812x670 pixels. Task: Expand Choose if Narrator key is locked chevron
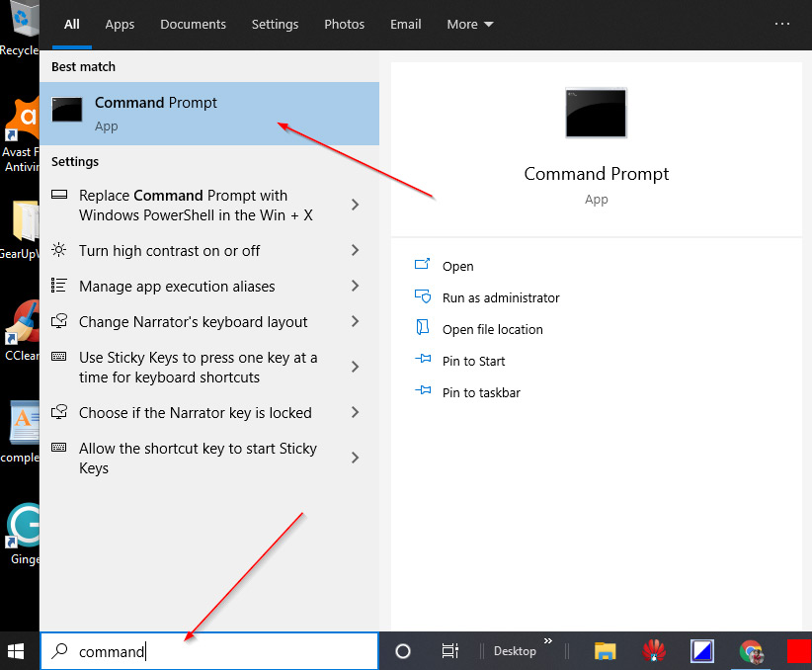point(356,412)
